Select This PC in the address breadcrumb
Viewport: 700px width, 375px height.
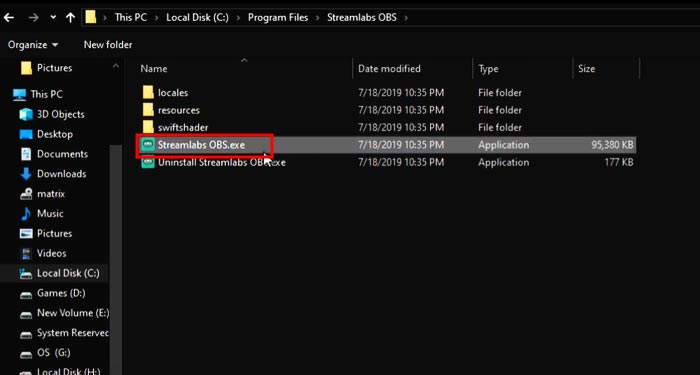130,18
